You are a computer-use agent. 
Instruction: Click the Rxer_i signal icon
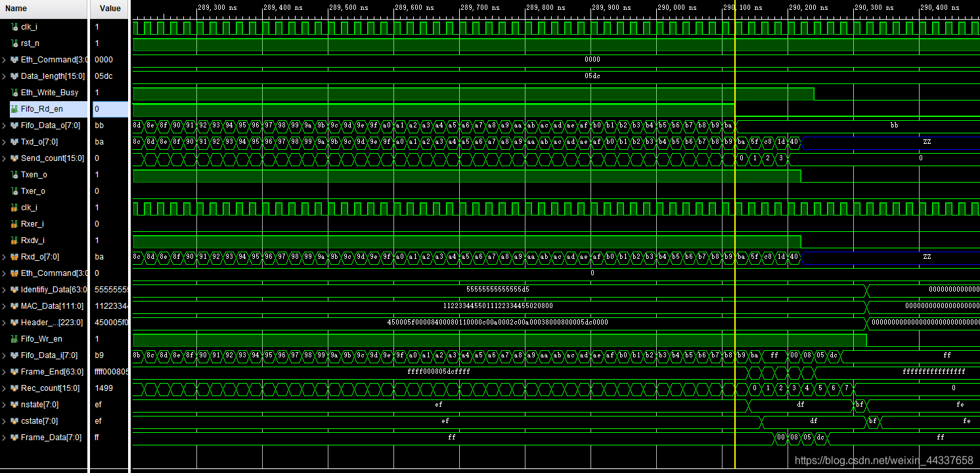[x=14, y=224]
